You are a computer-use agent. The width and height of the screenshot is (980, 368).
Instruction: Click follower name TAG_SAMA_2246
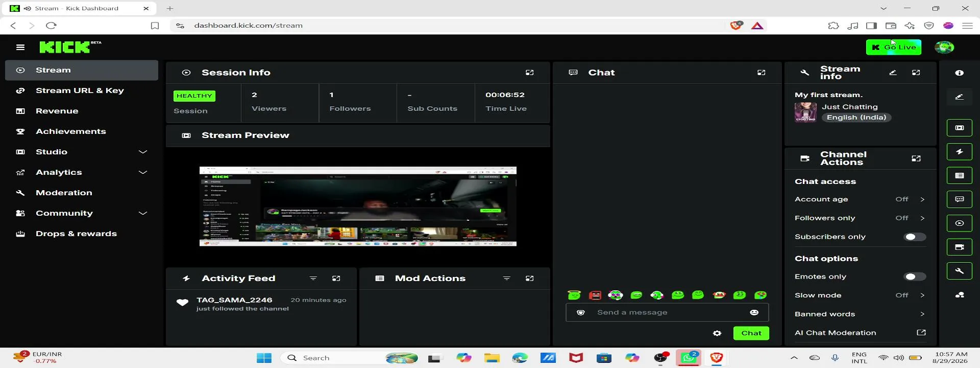234,300
